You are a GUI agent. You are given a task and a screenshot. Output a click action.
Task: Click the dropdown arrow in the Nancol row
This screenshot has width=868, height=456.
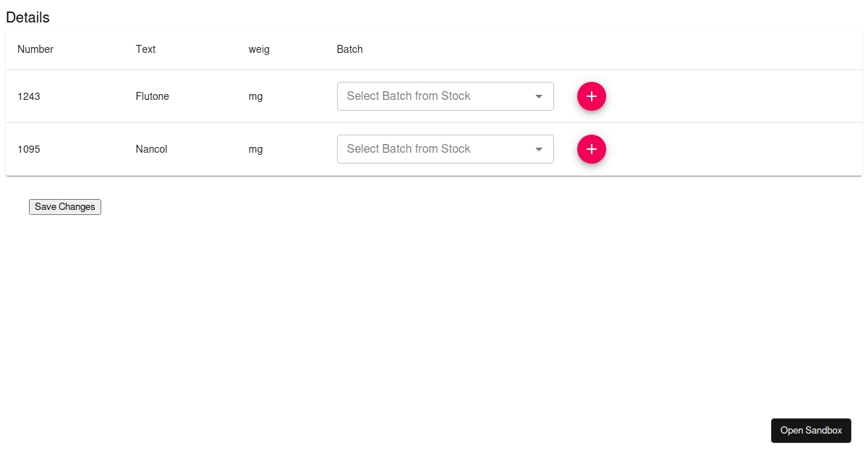pos(538,149)
